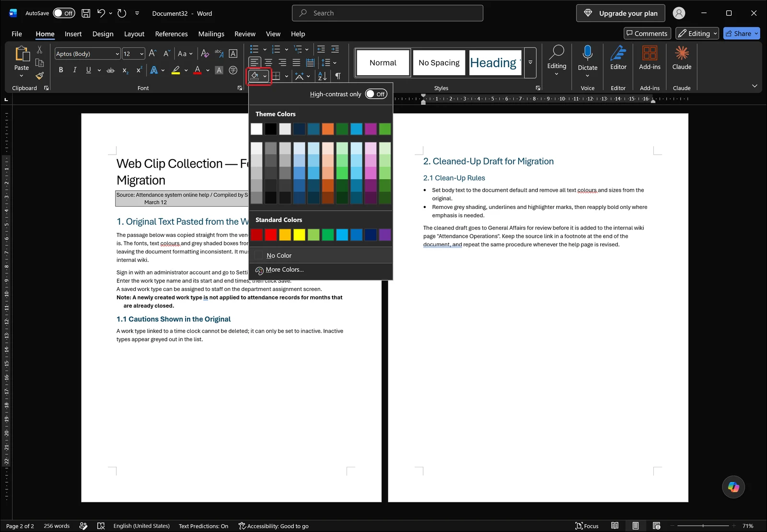767x532 pixels.
Task: Click the Redo icon in title bar
Action: point(122,13)
